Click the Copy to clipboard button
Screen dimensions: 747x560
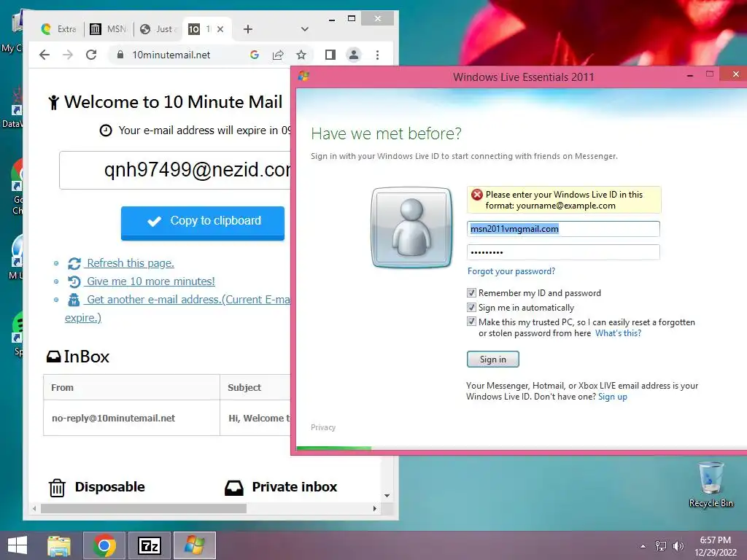click(203, 222)
